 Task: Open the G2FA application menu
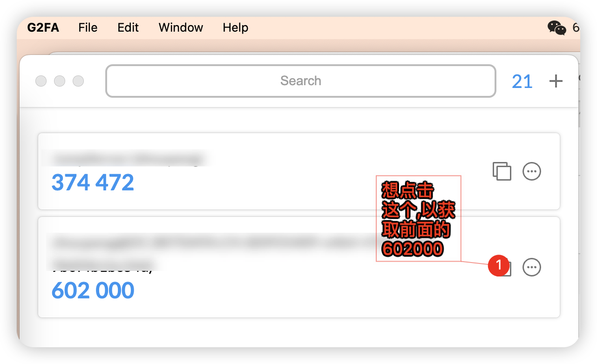point(43,27)
